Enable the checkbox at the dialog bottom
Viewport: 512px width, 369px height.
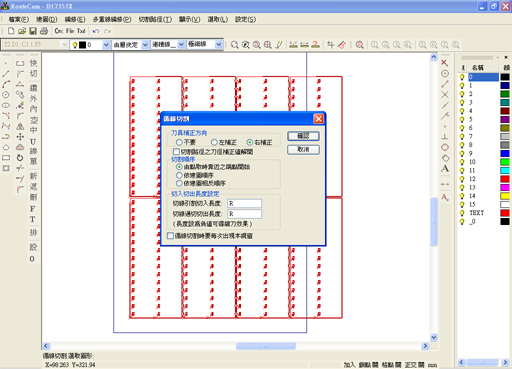point(171,236)
